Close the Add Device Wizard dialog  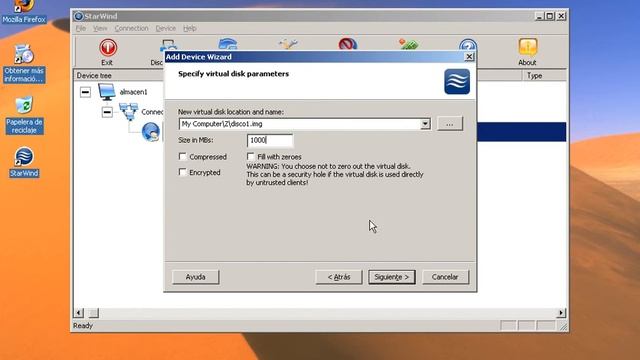469,57
